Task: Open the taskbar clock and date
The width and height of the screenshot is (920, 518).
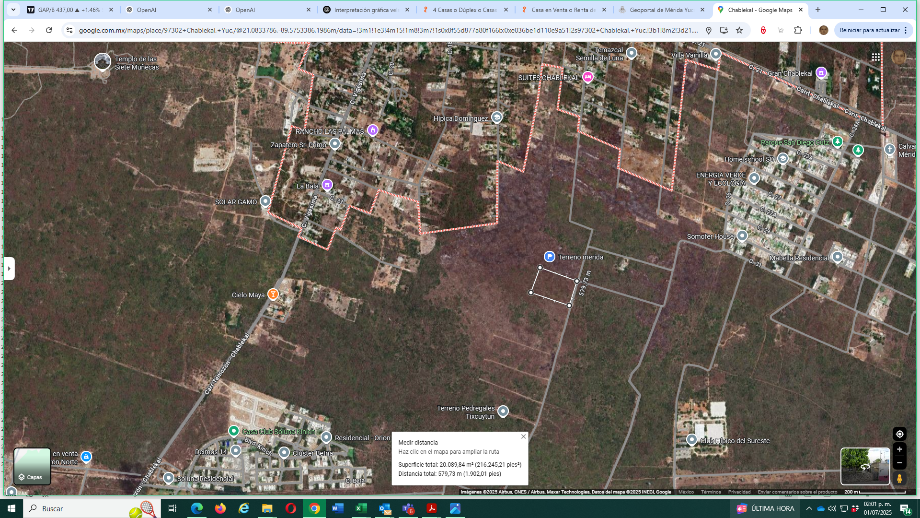Action: coord(877,509)
